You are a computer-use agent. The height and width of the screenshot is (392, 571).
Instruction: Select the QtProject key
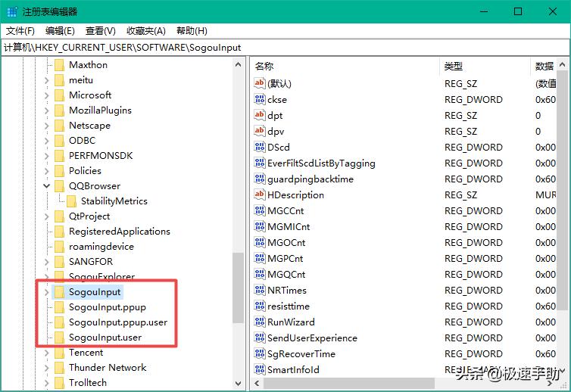[x=89, y=216]
